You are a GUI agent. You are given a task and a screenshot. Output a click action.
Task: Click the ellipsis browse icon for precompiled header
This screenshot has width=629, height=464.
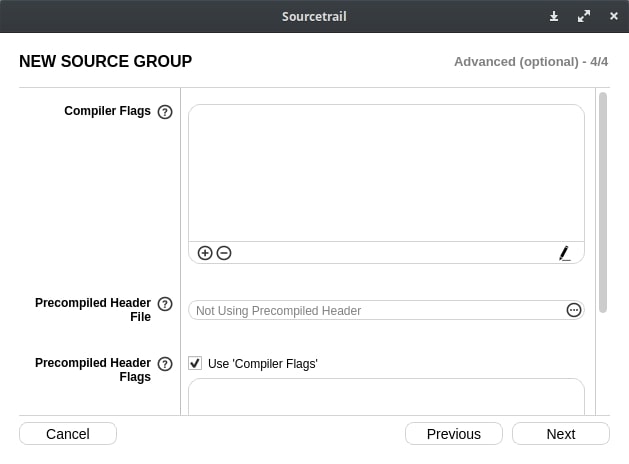coord(574,310)
